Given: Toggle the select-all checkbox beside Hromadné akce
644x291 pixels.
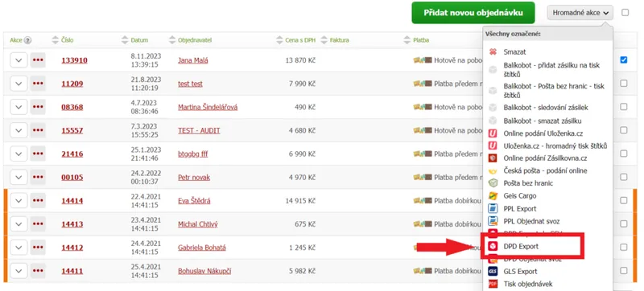Looking at the screenshot, I should [625, 12].
